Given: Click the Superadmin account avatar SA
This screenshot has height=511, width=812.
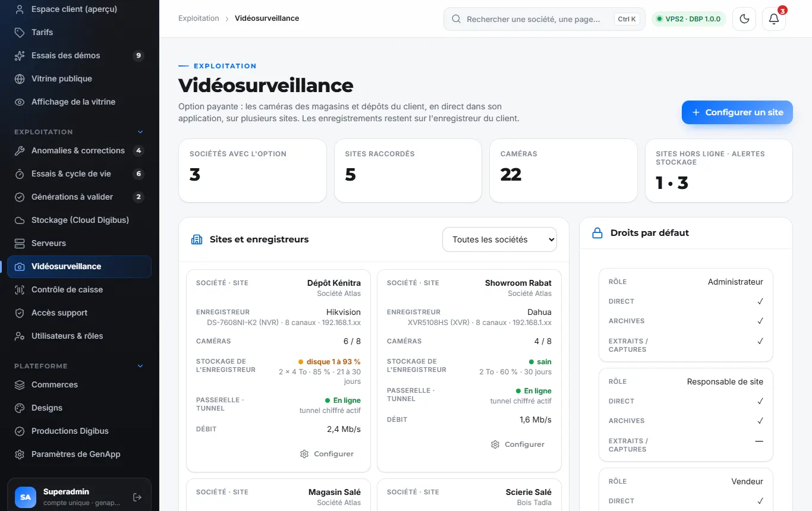Looking at the screenshot, I should [x=26, y=497].
